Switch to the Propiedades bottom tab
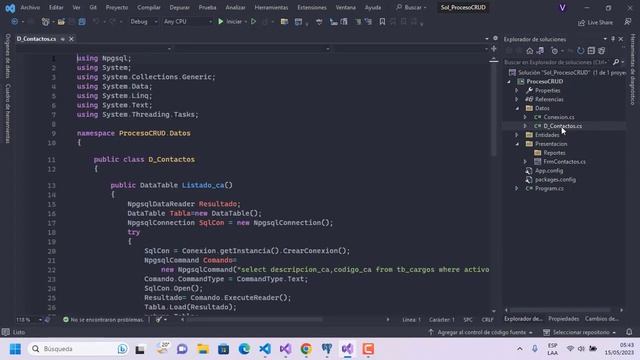The width and height of the screenshot is (640, 360). click(x=564, y=319)
